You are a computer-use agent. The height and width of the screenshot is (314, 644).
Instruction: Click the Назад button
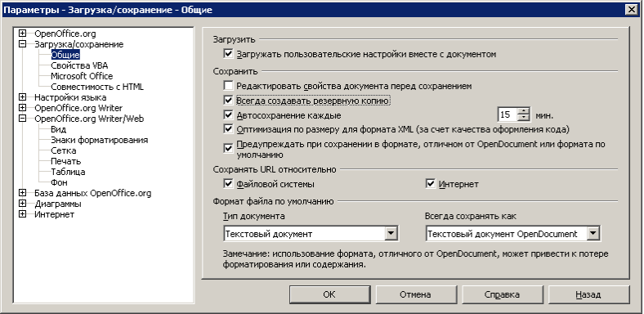tap(588, 294)
